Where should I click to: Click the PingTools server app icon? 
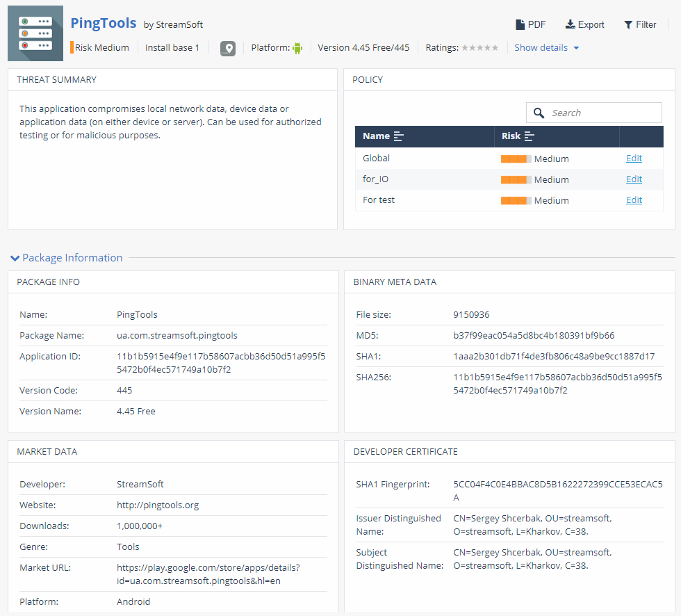(x=35, y=33)
